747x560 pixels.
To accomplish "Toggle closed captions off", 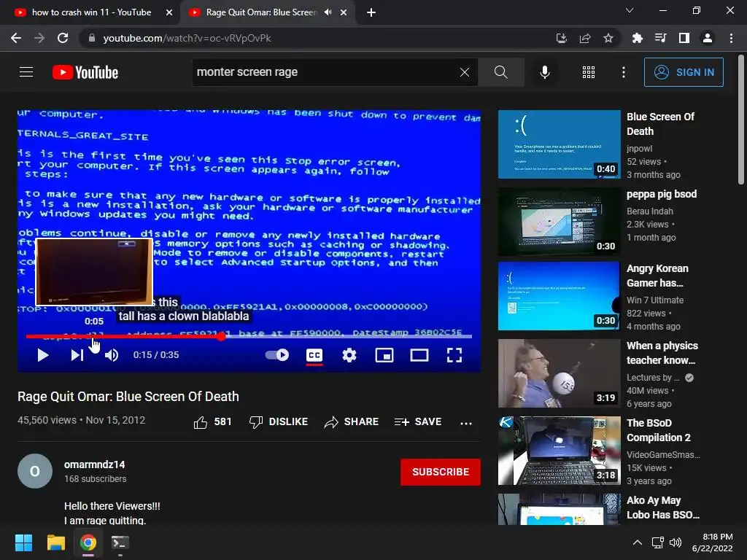I will coord(314,355).
